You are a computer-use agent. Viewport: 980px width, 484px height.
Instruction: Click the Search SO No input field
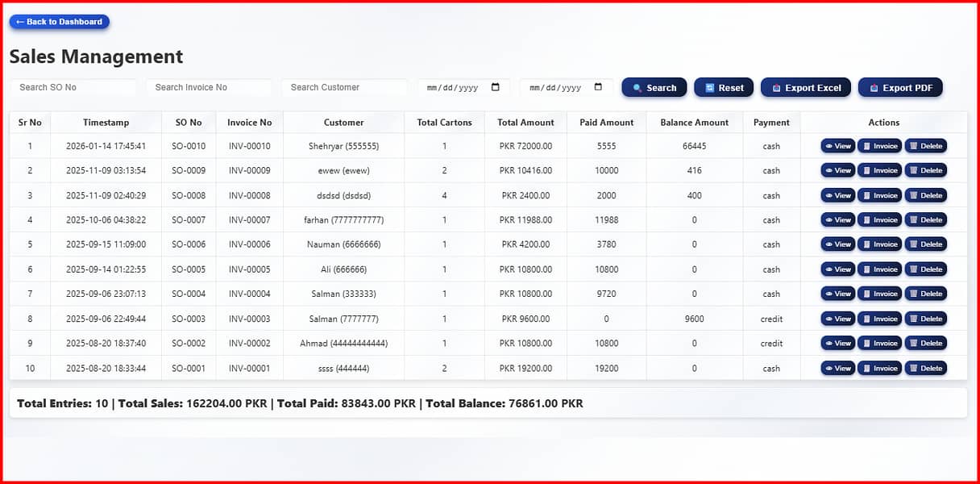coord(73,86)
